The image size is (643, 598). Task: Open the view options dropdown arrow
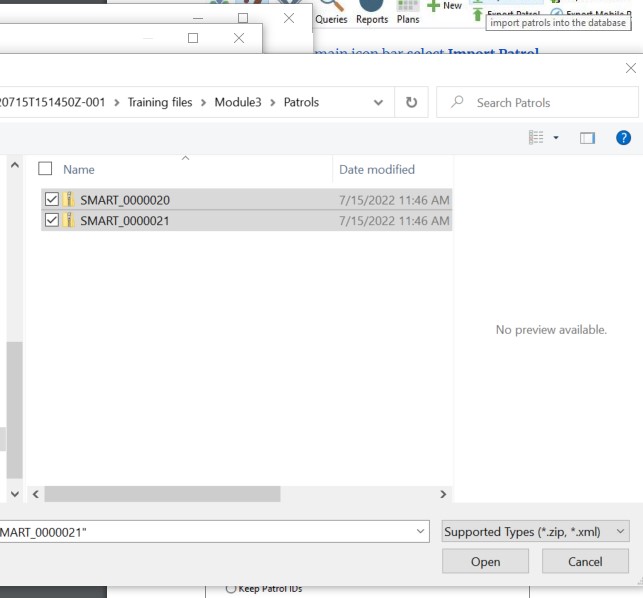coord(556,138)
